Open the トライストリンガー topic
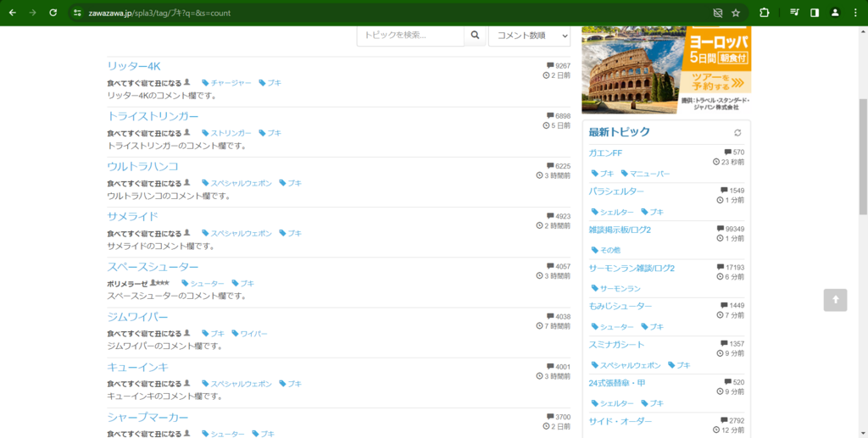The width and height of the screenshot is (868, 438). click(153, 116)
